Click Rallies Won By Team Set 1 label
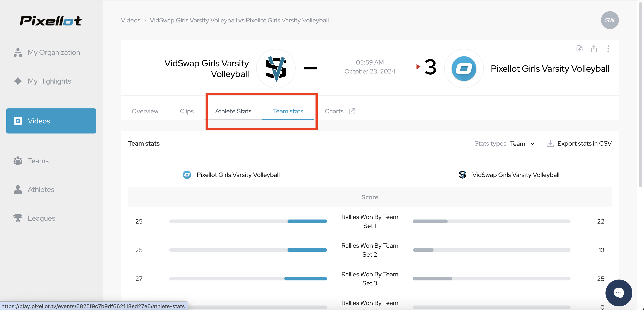Viewport: 644px width, 310px height. click(x=369, y=221)
